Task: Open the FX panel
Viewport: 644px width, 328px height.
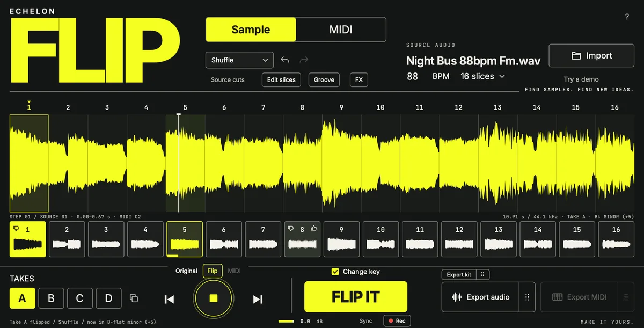Action: point(359,79)
